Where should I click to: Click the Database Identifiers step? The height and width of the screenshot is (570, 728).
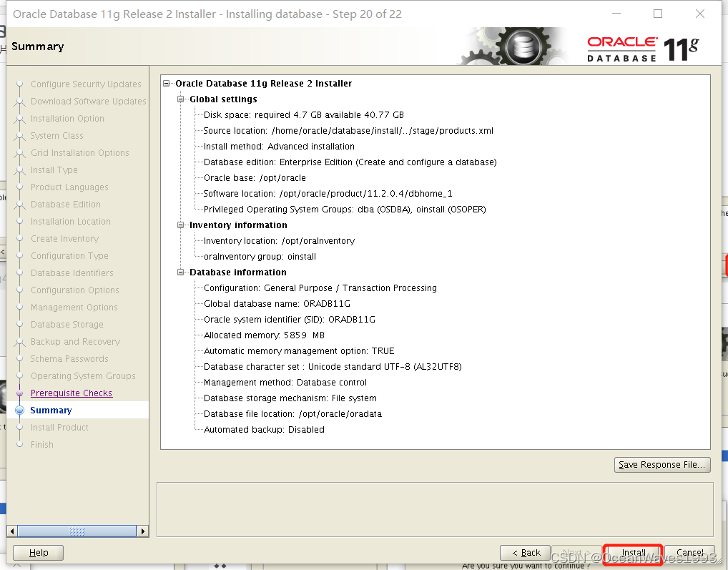[x=72, y=273]
